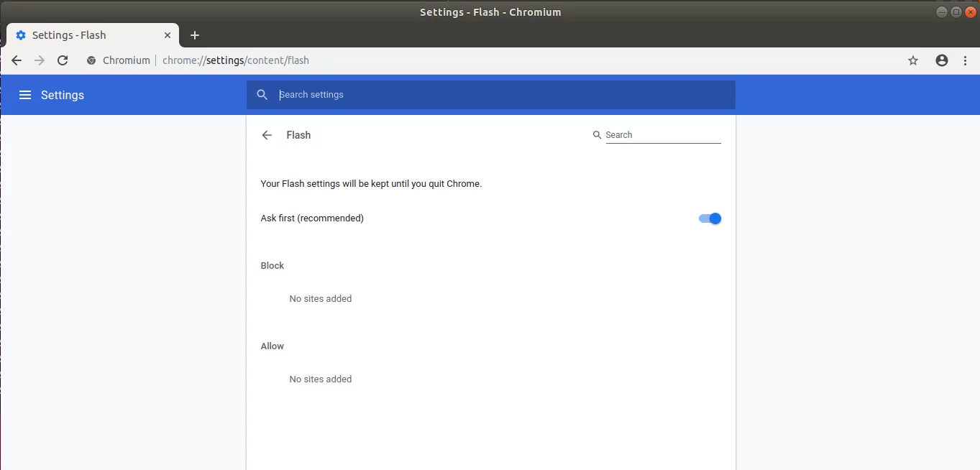This screenshot has height=470, width=980.
Task: Toggle the Ask first (recommended) switch
Action: point(710,218)
